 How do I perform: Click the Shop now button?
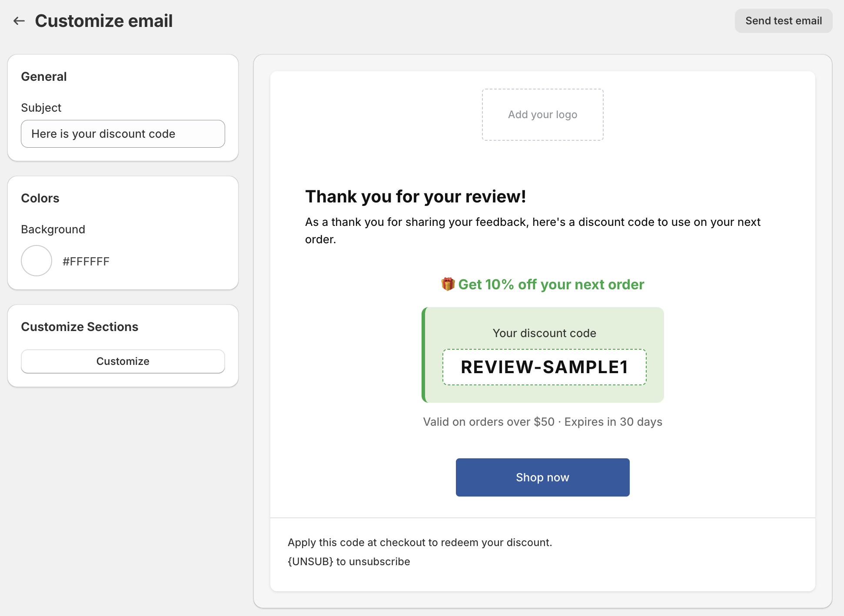tap(542, 477)
